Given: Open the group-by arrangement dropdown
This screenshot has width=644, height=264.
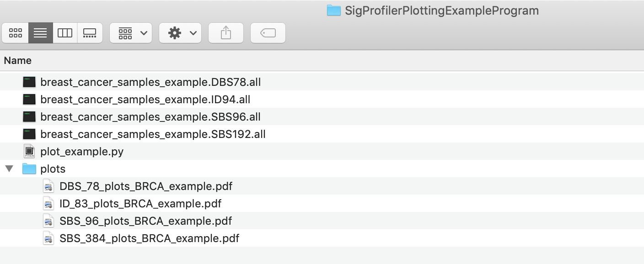Looking at the screenshot, I should point(131,33).
